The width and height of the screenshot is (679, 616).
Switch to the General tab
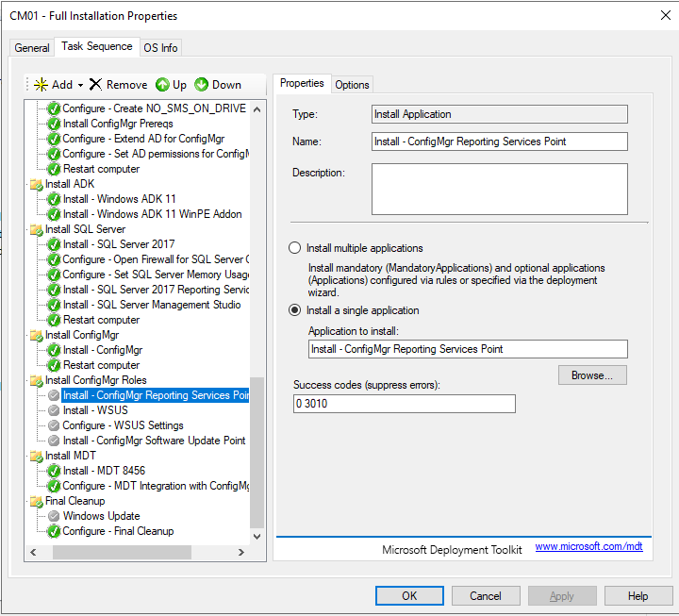(x=32, y=48)
